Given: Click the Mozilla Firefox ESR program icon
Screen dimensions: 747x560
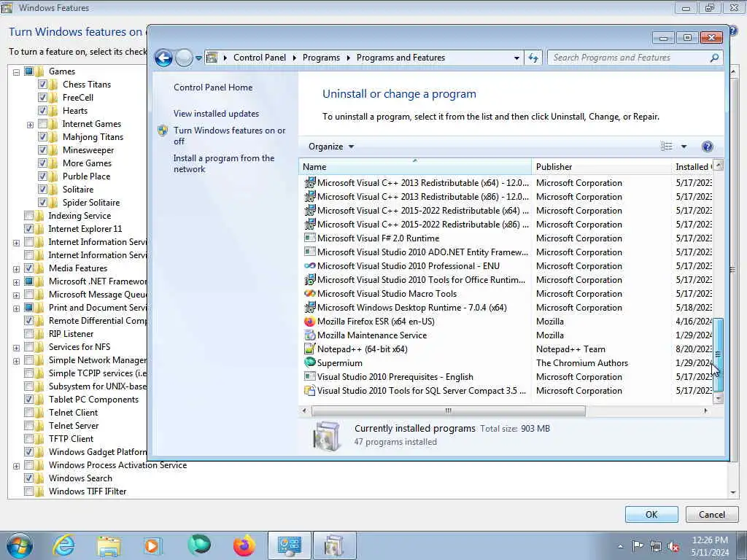Looking at the screenshot, I should click(x=309, y=322).
